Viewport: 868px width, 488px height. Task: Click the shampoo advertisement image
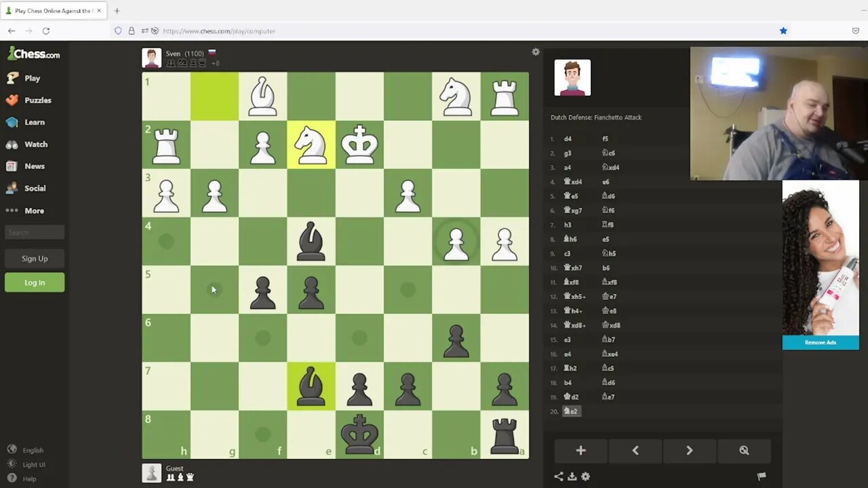point(821,258)
